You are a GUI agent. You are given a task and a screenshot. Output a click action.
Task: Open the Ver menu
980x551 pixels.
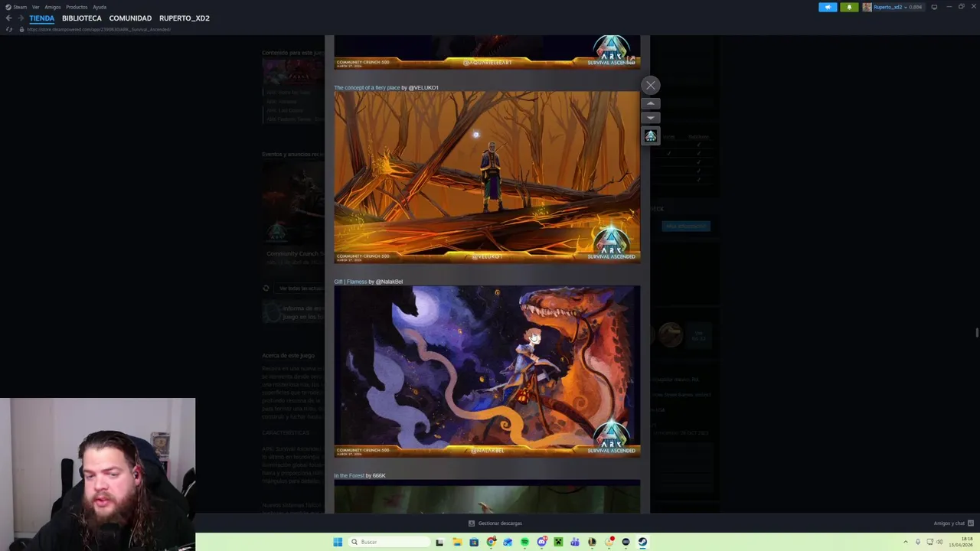(x=35, y=7)
